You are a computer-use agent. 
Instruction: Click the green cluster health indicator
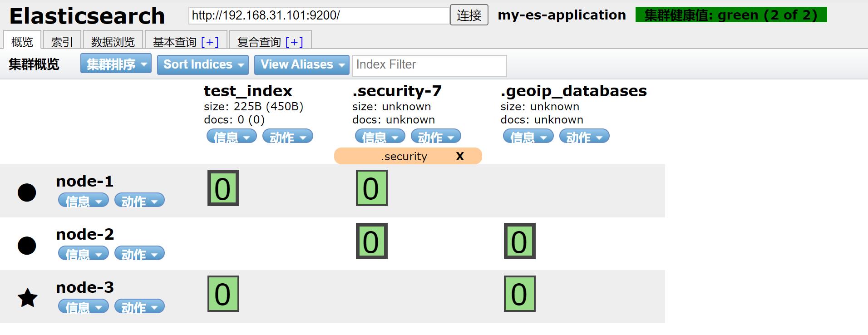click(731, 15)
